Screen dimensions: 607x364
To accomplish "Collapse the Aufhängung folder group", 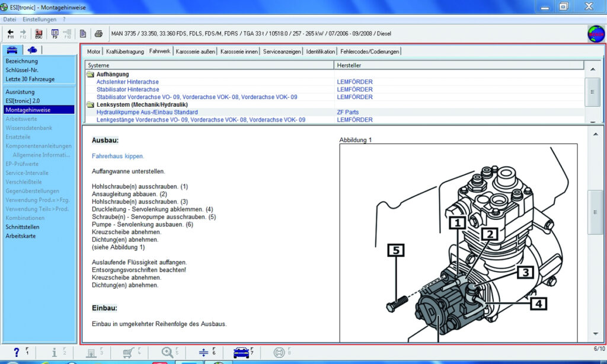I will (x=90, y=74).
